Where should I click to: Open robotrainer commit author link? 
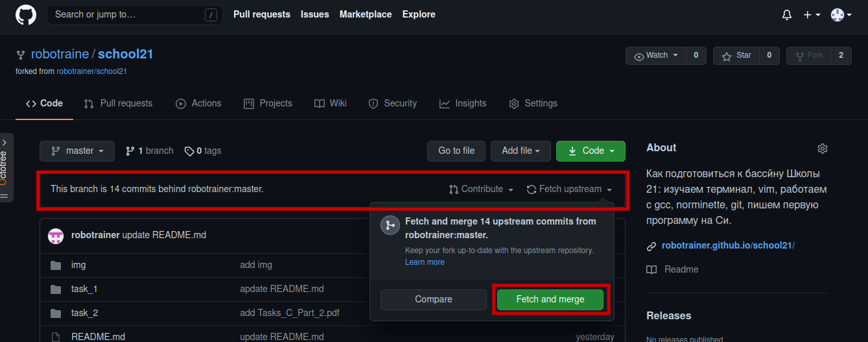[x=95, y=235]
